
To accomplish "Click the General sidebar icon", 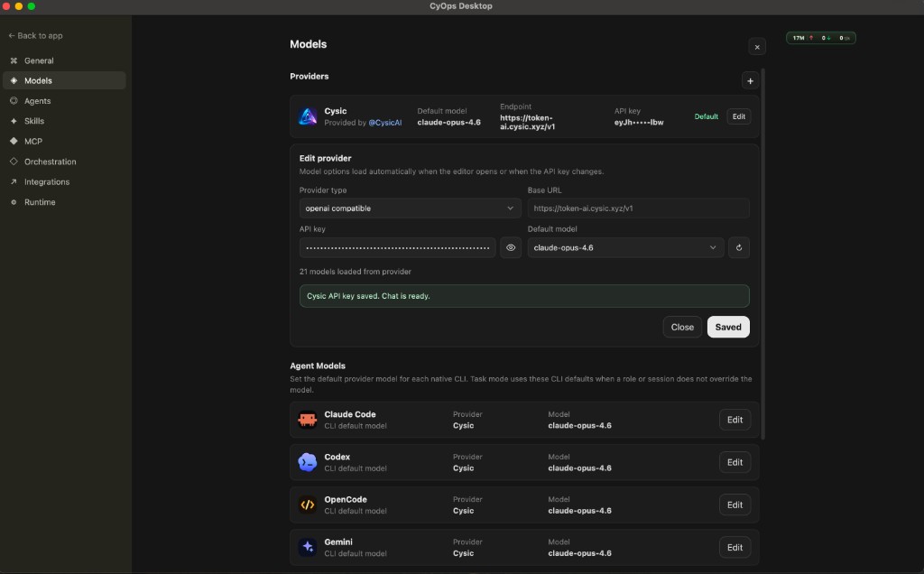I will [14, 60].
